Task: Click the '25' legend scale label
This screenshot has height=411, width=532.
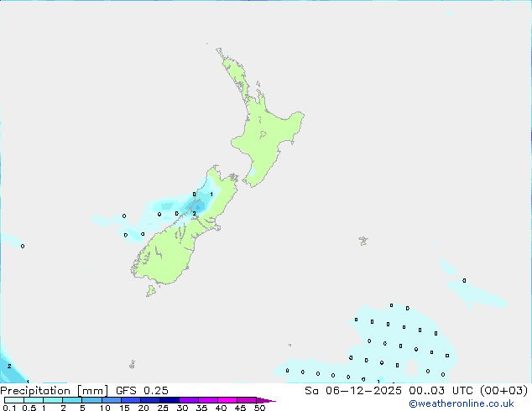Action: (x=163, y=408)
